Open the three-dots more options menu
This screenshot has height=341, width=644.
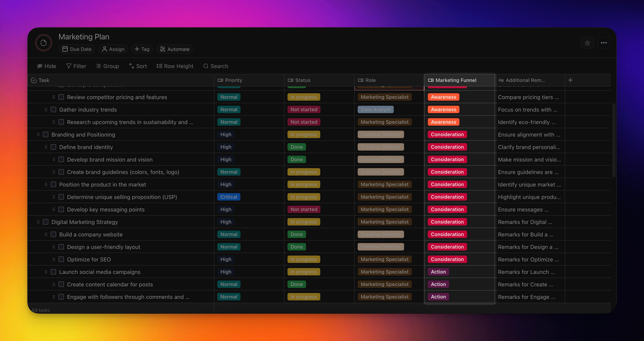click(x=604, y=43)
